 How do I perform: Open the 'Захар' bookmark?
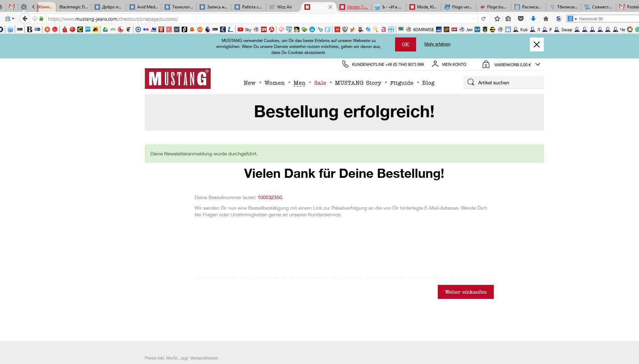563,29
